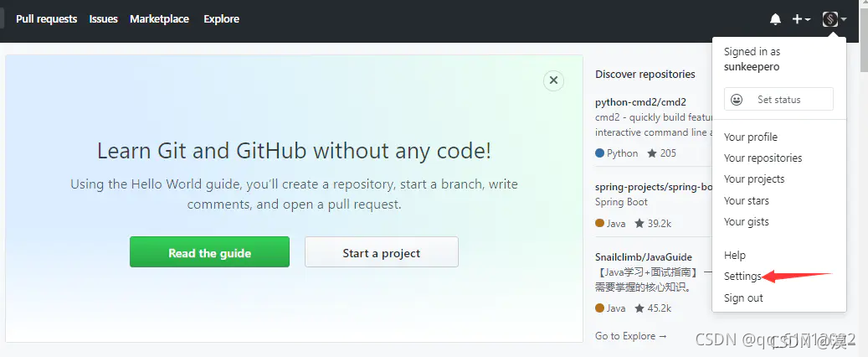868x357 pixels.
Task: Open Explore in top navigation
Action: 222,18
